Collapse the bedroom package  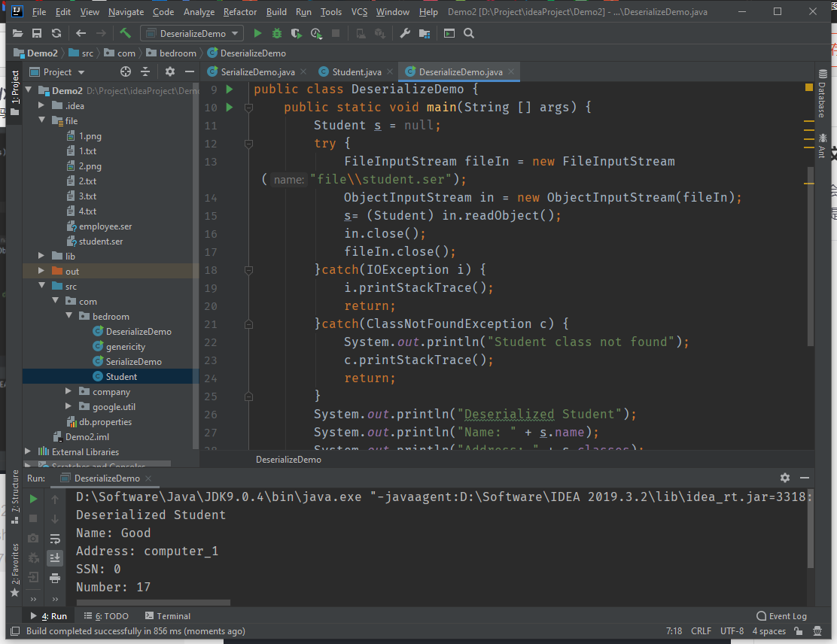(x=68, y=316)
